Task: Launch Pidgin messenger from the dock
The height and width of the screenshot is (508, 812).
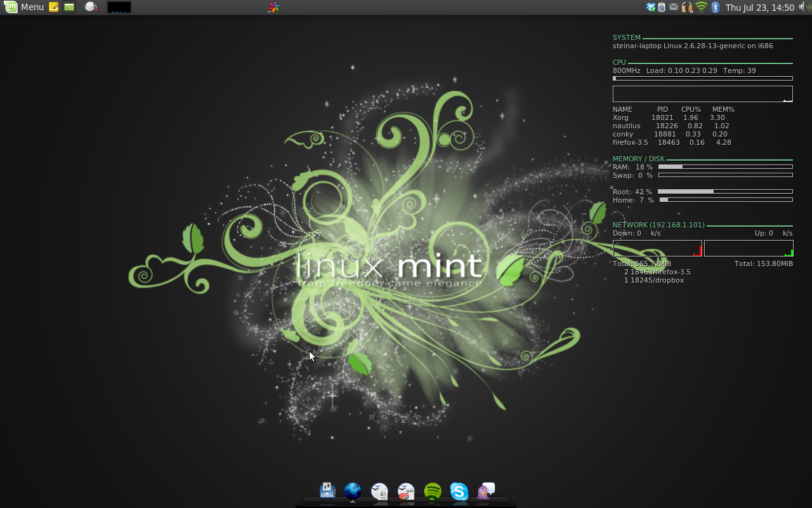Action: tap(486, 491)
